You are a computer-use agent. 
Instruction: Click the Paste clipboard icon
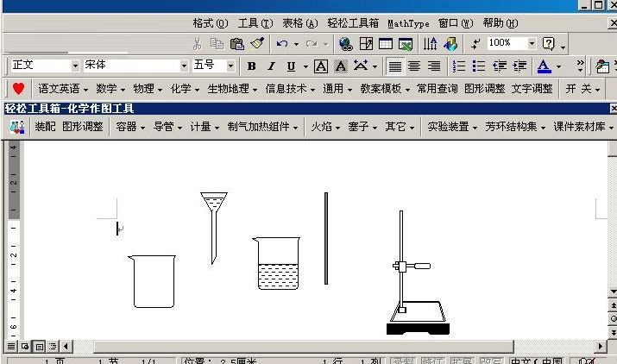point(236,43)
